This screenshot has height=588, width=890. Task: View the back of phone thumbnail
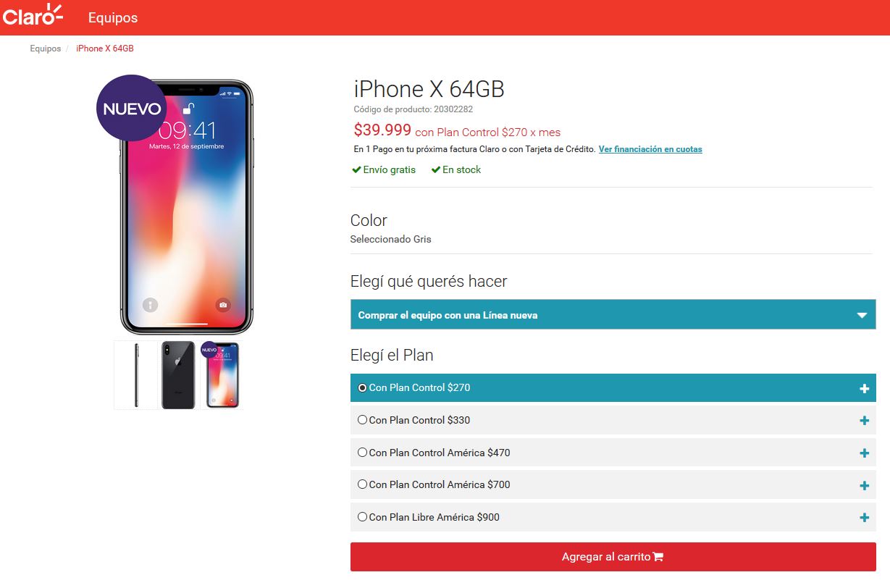point(178,375)
